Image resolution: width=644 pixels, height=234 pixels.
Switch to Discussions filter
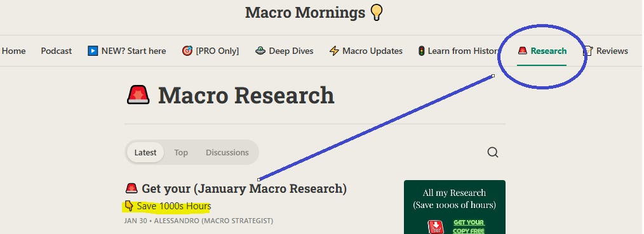coord(227,152)
